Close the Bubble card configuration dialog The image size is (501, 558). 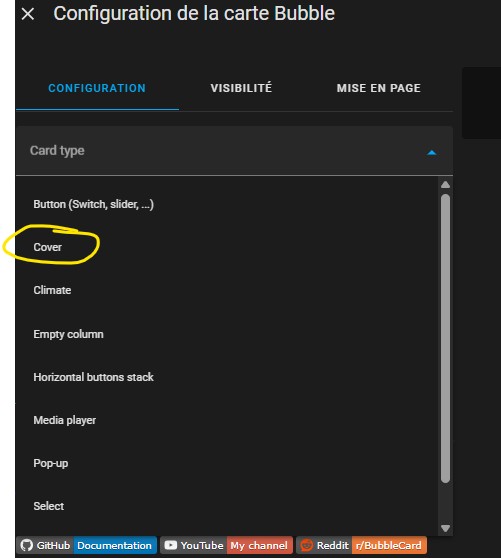[x=28, y=14]
